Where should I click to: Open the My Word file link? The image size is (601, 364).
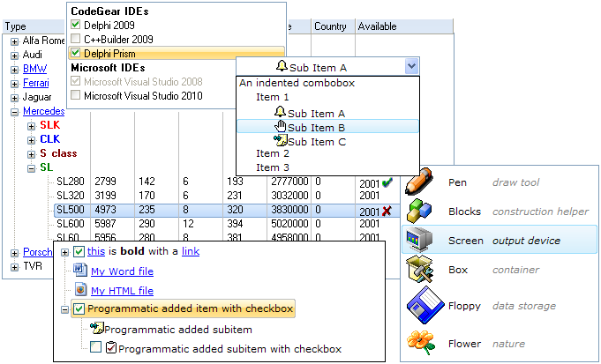(x=123, y=271)
